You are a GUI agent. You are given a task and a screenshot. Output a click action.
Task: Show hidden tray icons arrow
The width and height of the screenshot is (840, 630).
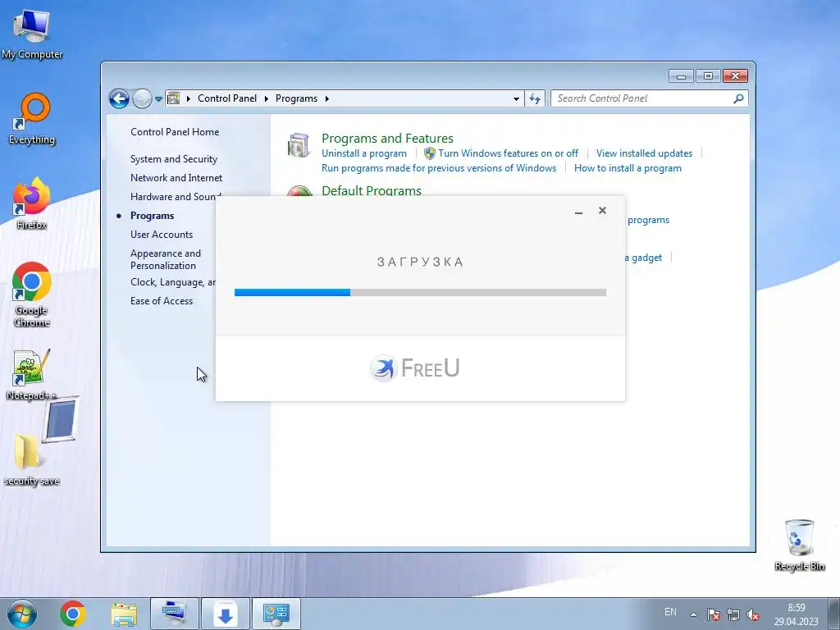tap(693, 614)
